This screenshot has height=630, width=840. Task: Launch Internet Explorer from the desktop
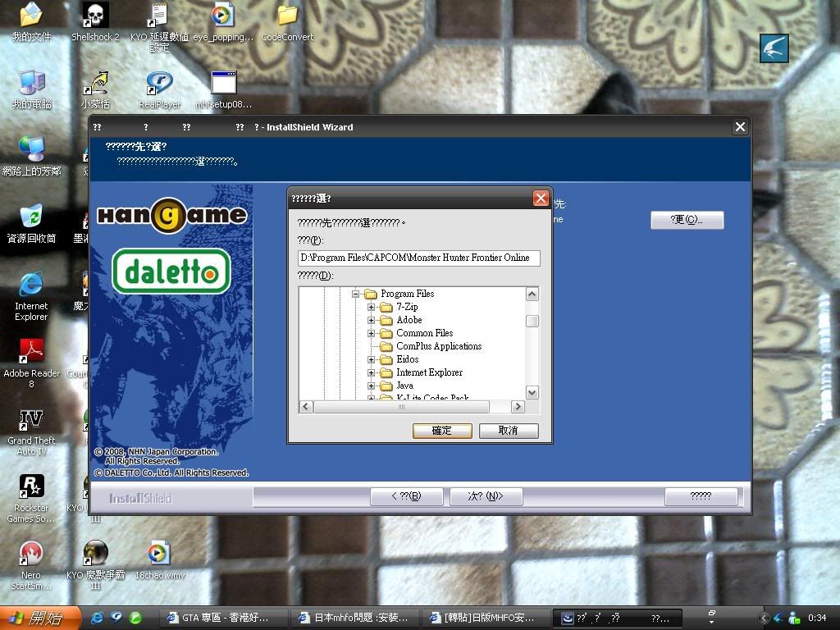pos(32,296)
